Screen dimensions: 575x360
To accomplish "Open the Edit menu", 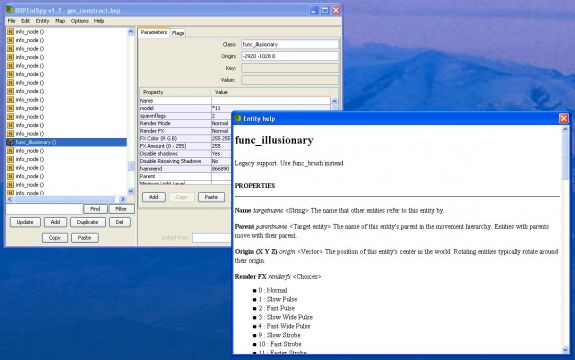I will [25, 21].
